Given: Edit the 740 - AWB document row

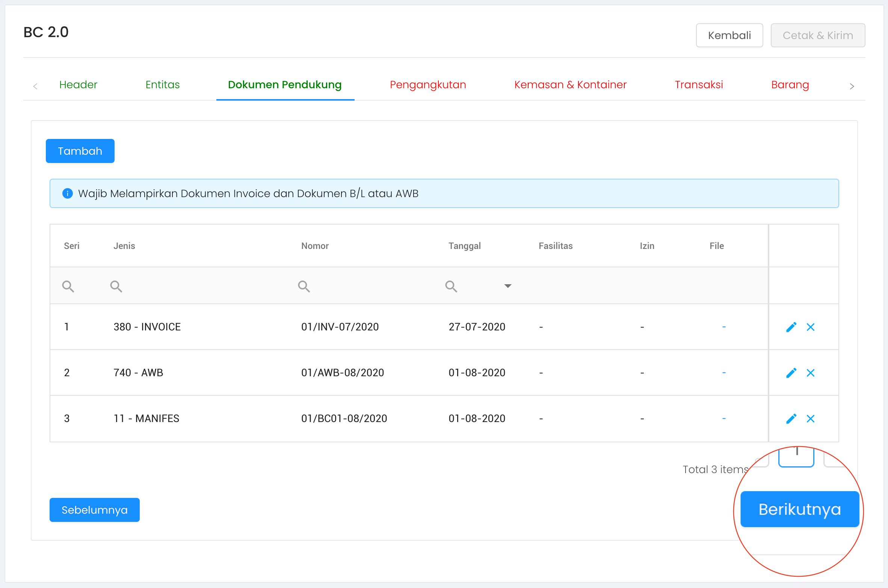Looking at the screenshot, I should click(x=791, y=373).
